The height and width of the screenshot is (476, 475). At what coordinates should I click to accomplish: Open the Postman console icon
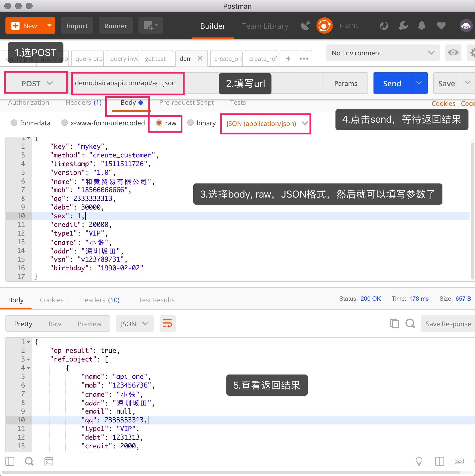49,461
